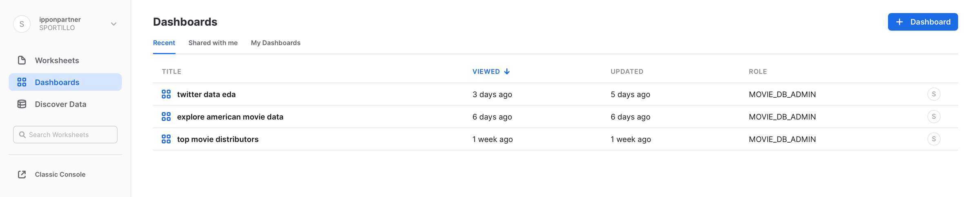
Task: Click the Discover Data database icon
Action: (x=22, y=104)
